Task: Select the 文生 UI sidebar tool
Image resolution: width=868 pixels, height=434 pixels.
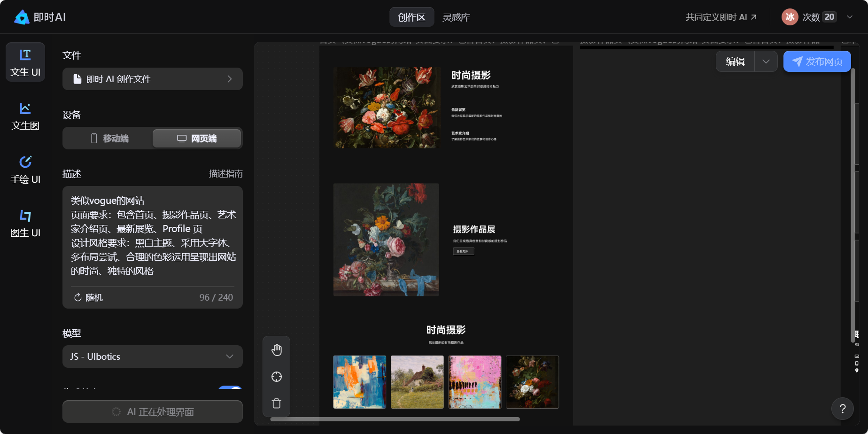Action: (25, 62)
